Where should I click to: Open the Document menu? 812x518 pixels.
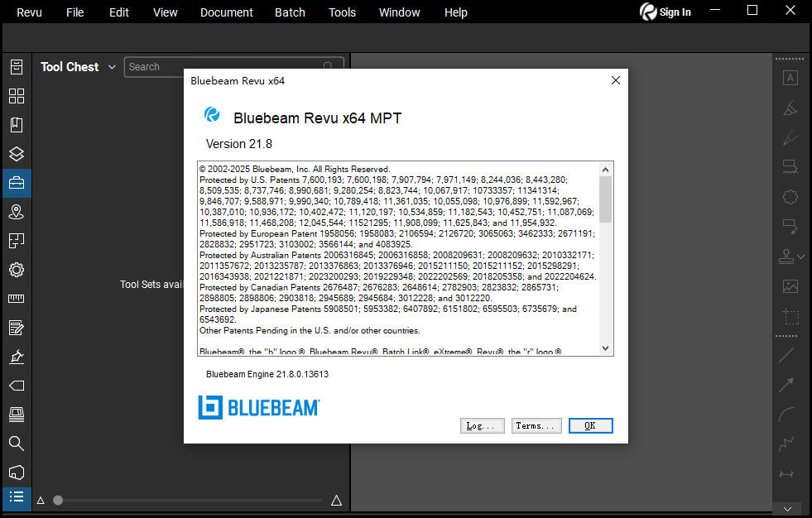[x=227, y=12]
